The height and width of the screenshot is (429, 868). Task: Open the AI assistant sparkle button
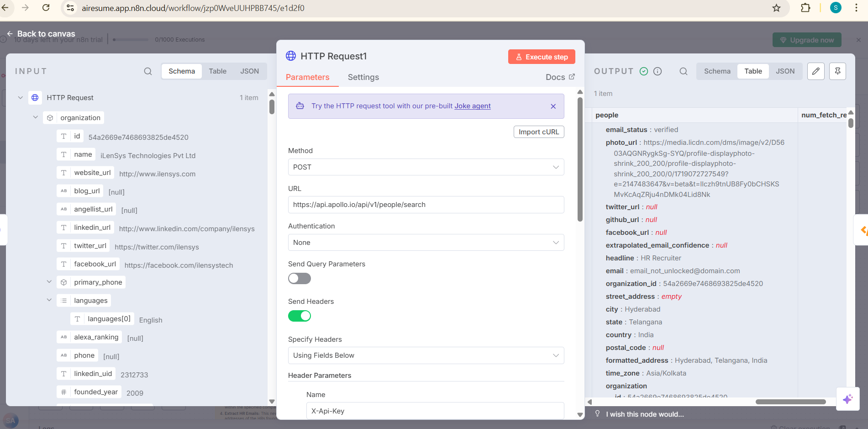(848, 399)
